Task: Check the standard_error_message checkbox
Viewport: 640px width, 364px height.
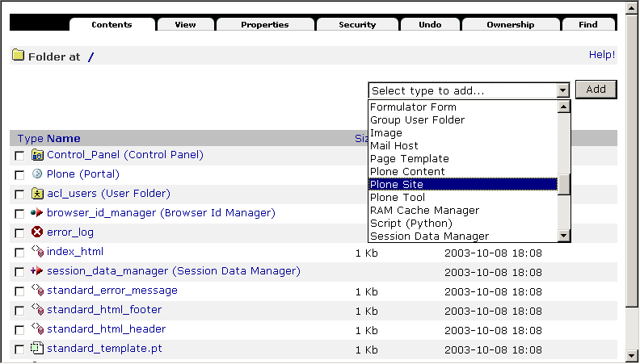Action: [x=19, y=291]
